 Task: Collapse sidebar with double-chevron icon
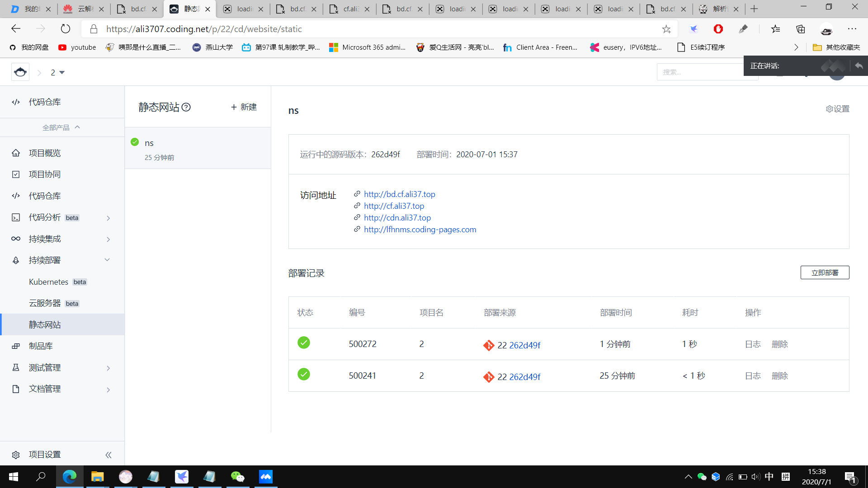[108, 455]
